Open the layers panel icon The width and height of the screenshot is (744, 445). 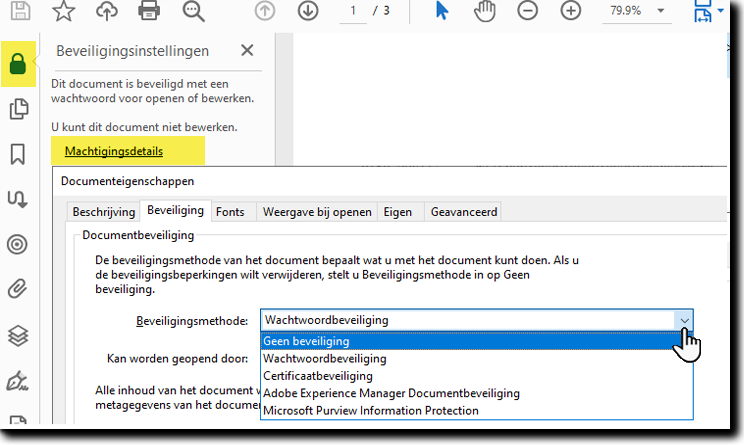pos(18,336)
